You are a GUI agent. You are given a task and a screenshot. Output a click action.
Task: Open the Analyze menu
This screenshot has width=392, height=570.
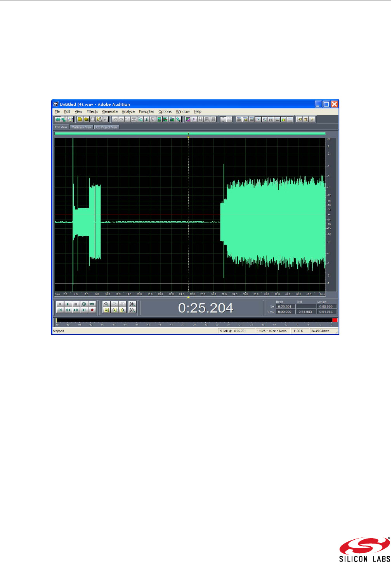128,111
